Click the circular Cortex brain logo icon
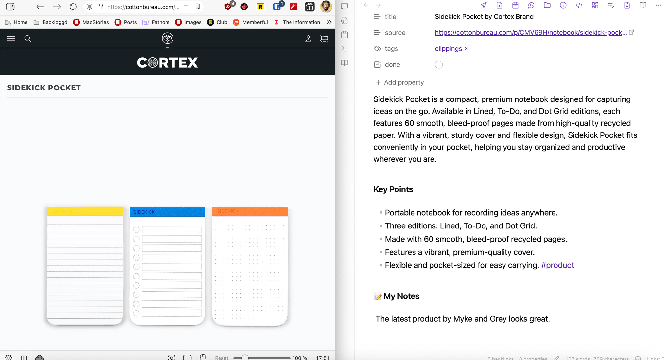 click(168, 39)
